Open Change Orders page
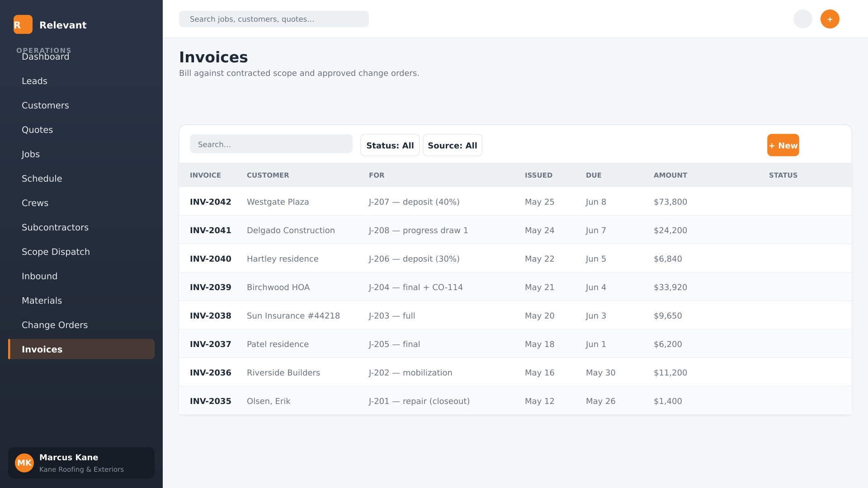The height and width of the screenshot is (488, 868). pyautogui.click(x=81, y=325)
